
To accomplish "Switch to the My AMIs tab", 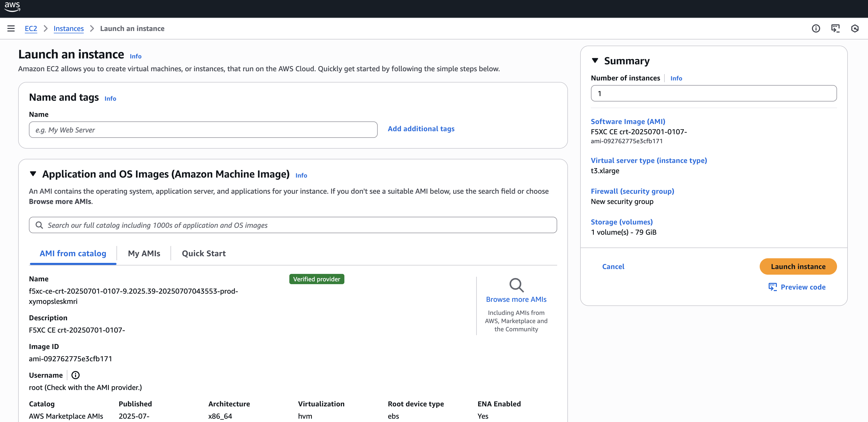I will [144, 253].
